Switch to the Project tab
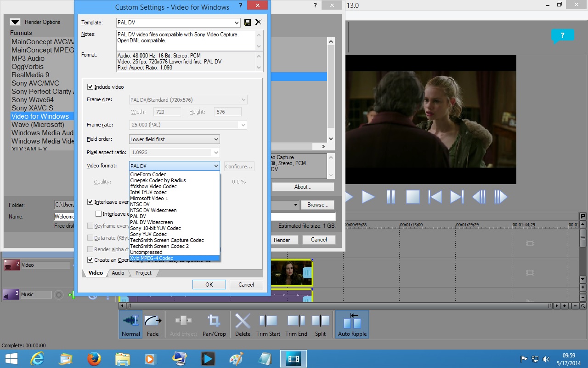The height and width of the screenshot is (368, 588). (143, 273)
